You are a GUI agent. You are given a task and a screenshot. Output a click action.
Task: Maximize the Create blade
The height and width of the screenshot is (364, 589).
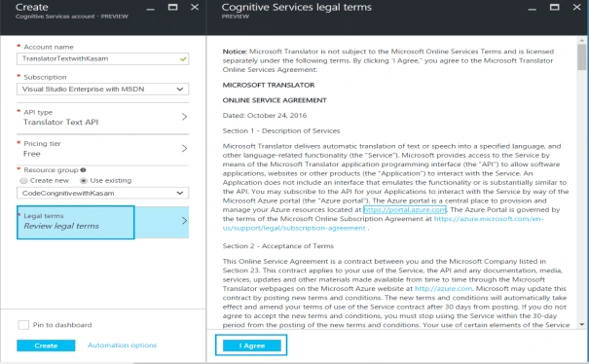172,7
